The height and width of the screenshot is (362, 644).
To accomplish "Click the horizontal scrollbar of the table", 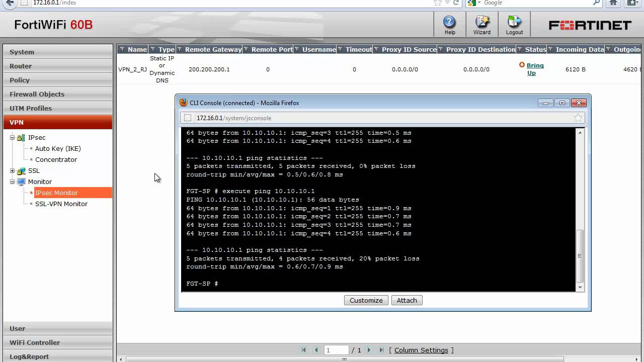I will click(345, 359).
